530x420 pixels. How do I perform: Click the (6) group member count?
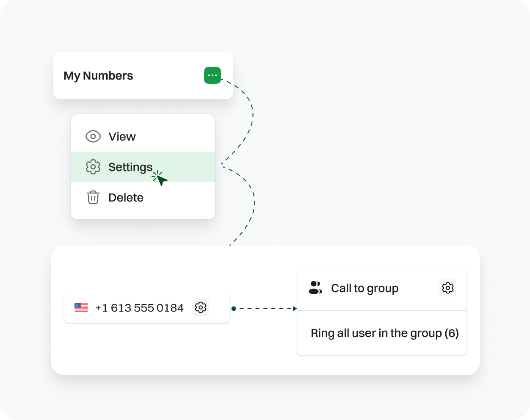[x=452, y=333]
